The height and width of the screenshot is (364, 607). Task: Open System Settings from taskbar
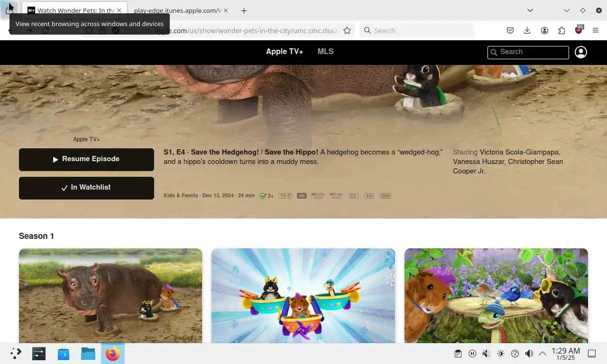39,354
